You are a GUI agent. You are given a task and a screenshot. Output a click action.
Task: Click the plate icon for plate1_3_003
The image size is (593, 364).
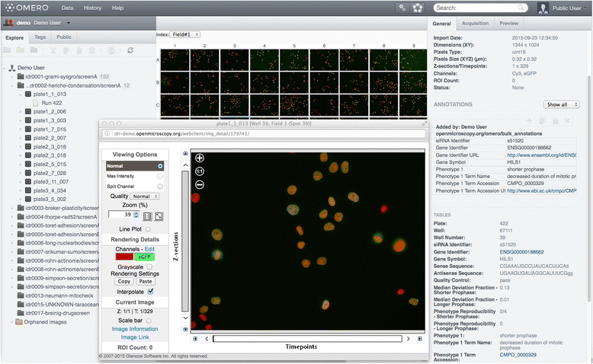[x=29, y=120]
